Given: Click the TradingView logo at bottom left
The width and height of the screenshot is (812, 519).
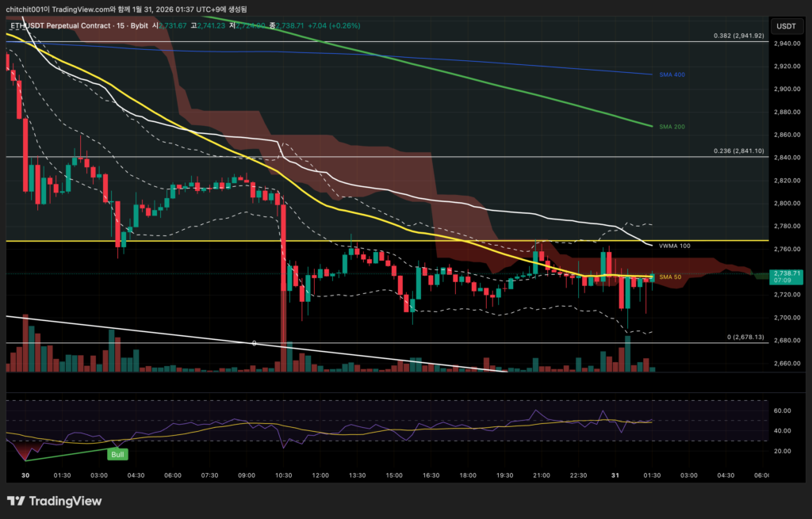Looking at the screenshot, I should point(54,501).
